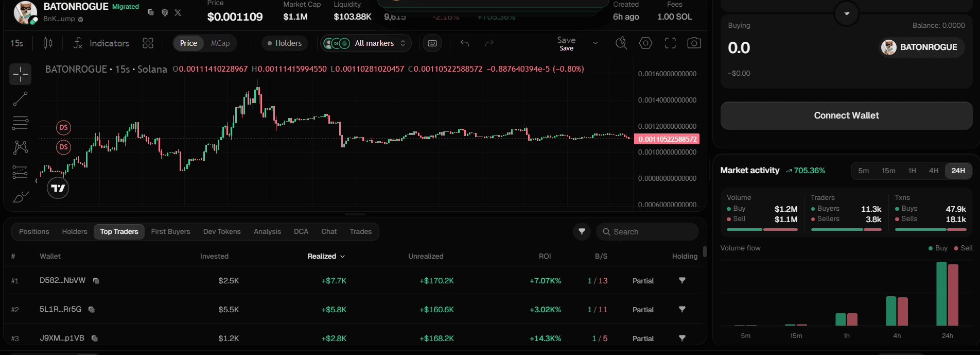Open the First Buyers tab

170,231
